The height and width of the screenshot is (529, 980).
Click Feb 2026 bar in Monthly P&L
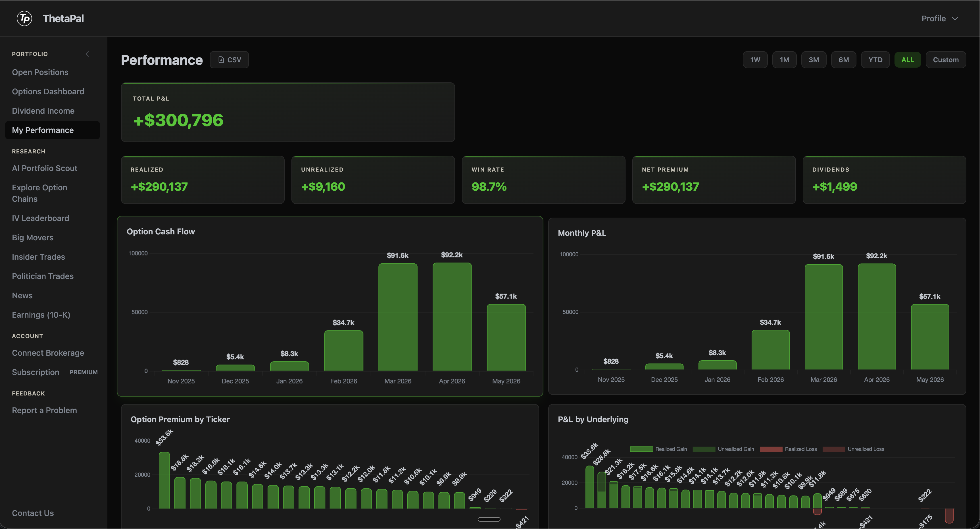(770, 350)
